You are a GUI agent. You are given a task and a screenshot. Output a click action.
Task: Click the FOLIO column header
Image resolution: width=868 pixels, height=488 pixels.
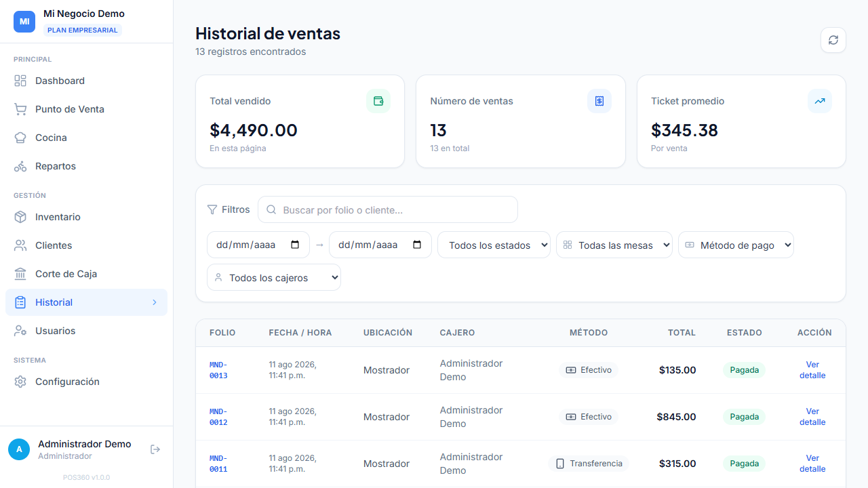(222, 333)
